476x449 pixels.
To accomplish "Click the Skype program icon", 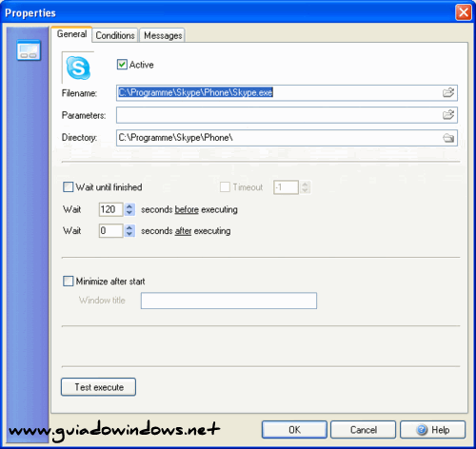I will [78, 68].
